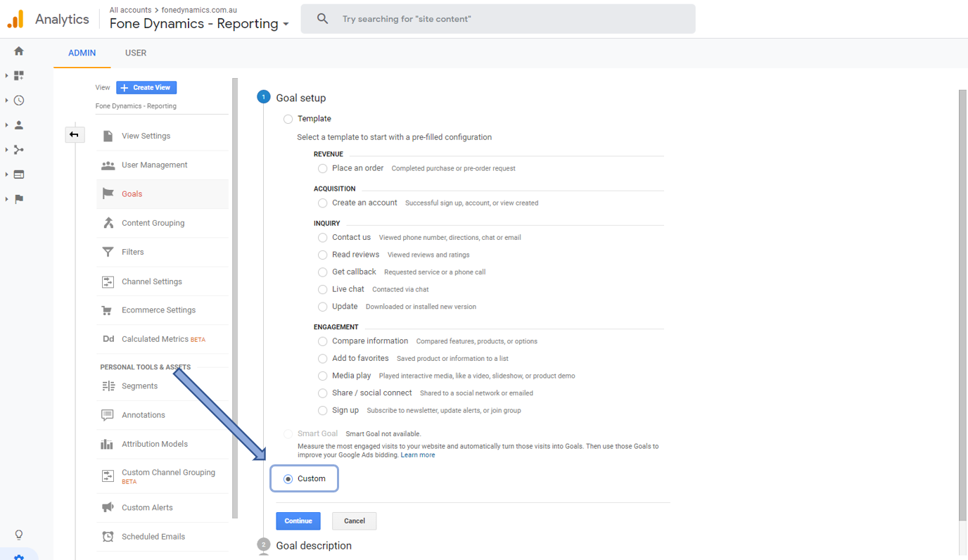
Task: Select the Add to favorites radio button
Action: click(x=322, y=359)
